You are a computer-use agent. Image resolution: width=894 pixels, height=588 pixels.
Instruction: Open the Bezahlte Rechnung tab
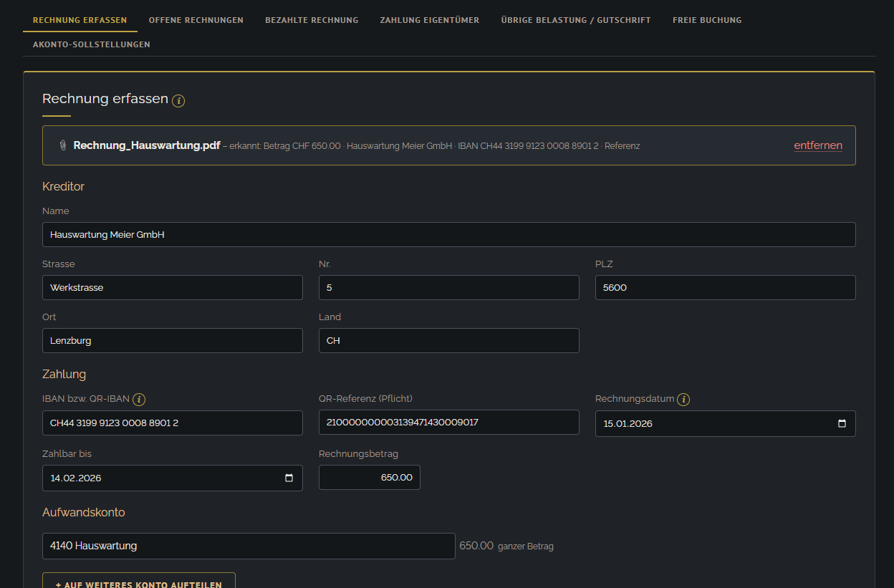(x=312, y=20)
